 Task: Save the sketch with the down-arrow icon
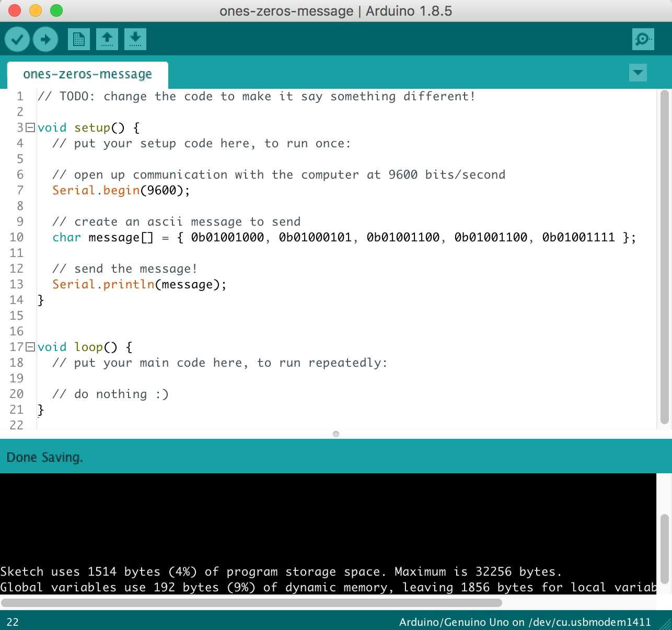135,39
